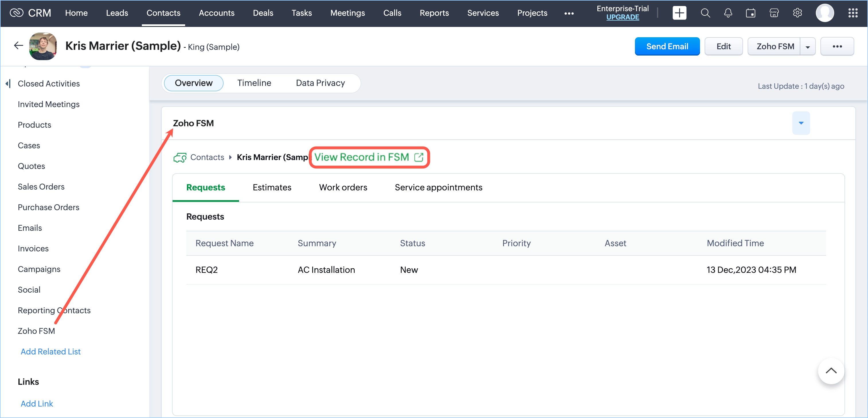Switch to the Timeline view tab
Screen dimensions: 868x418
click(x=254, y=83)
